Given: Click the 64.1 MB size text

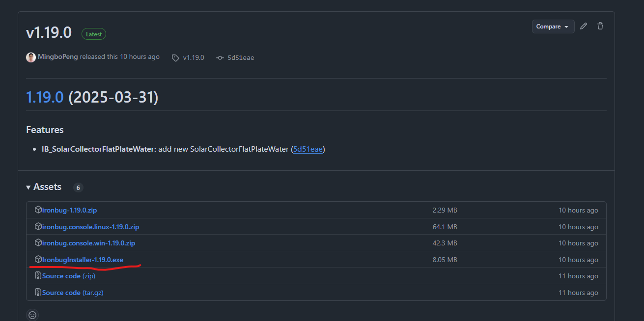Looking at the screenshot, I should 445,227.
